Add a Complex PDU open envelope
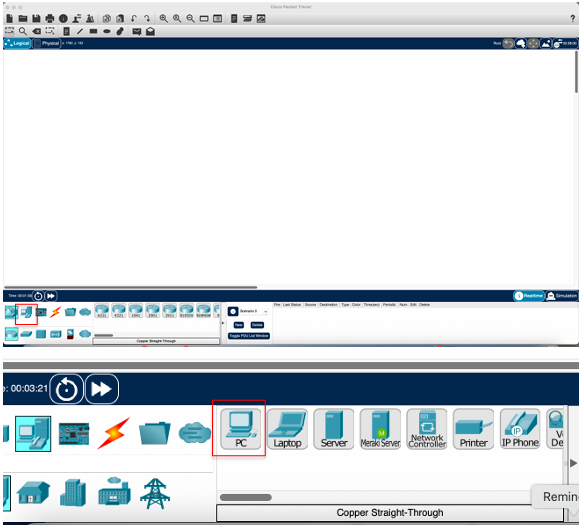Screen dimensions: 584x528 [x=150, y=31]
